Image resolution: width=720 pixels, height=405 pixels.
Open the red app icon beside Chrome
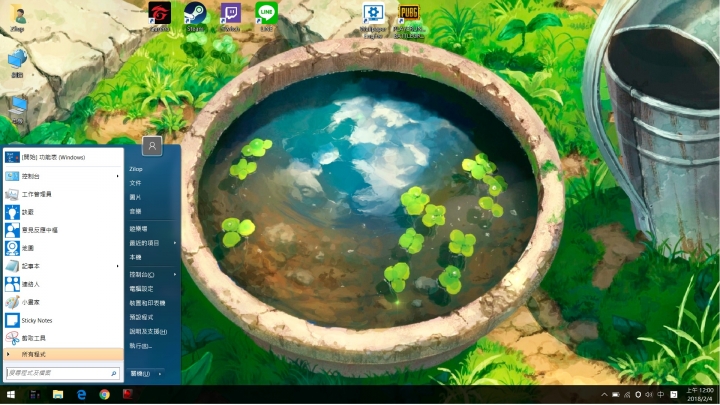[128, 394]
